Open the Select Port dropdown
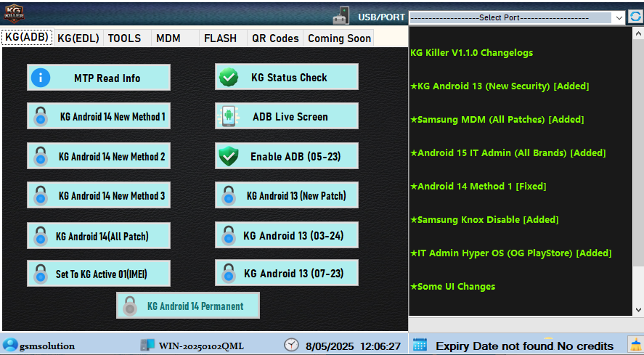Image resolution: width=644 pixels, height=355 pixels. (x=517, y=17)
